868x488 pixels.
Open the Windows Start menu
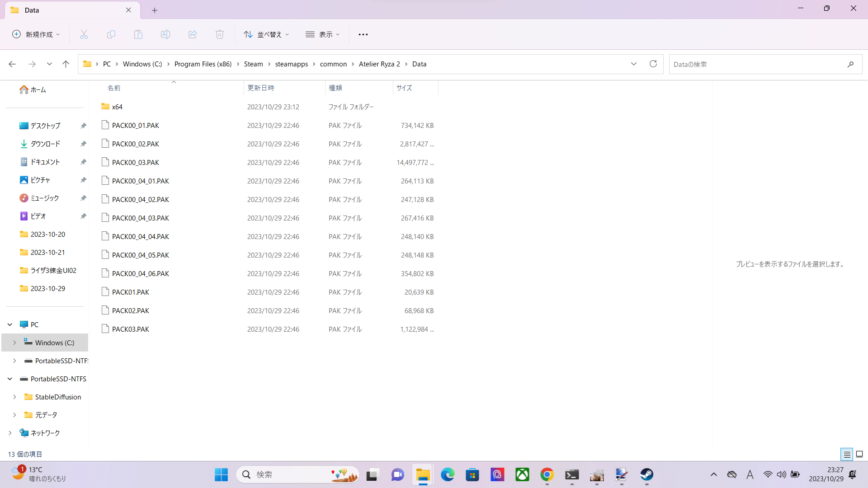pos(221,474)
